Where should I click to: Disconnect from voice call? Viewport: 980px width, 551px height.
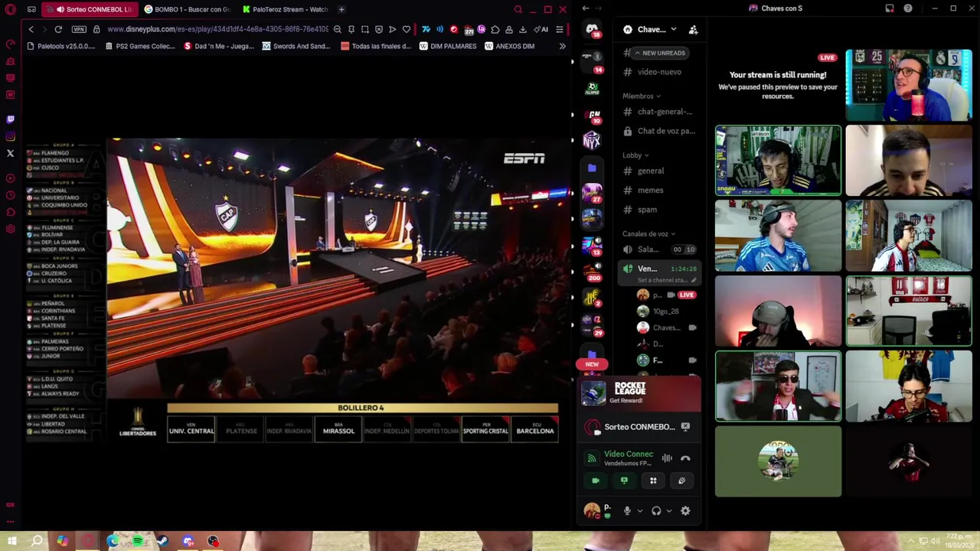[685, 458]
